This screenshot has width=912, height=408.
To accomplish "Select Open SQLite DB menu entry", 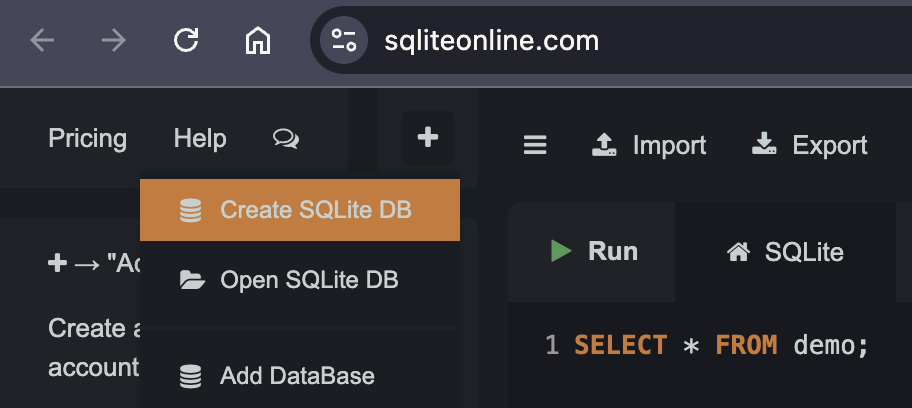I will tap(300, 280).
